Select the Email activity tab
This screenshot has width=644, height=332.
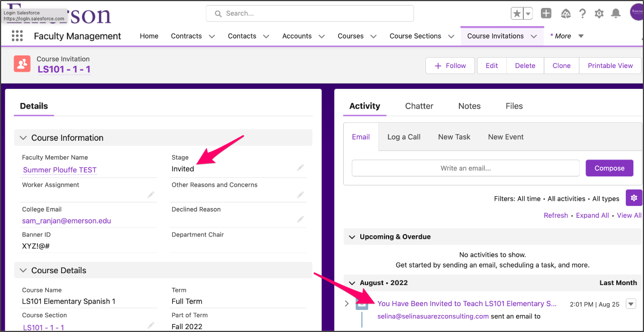(x=361, y=137)
